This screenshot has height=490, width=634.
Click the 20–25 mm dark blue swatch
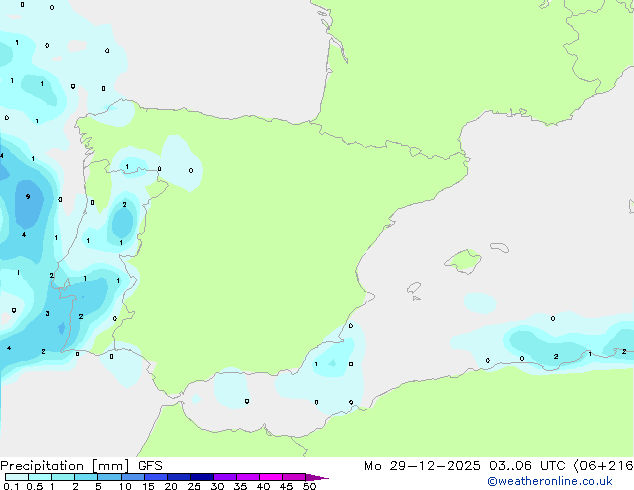[179, 477]
